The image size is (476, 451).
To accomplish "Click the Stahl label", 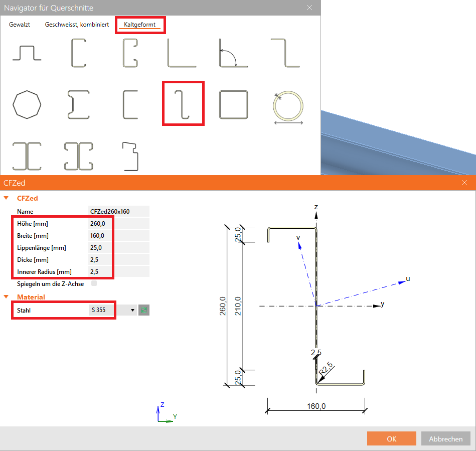I will (x=24, y=310).
